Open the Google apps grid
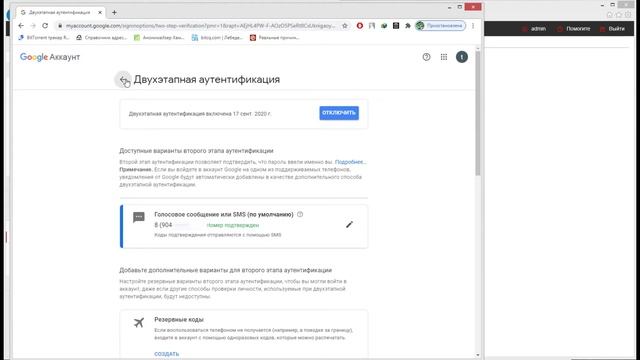The width and height of the screenshot is (640, 360). (x=444, y=57)
